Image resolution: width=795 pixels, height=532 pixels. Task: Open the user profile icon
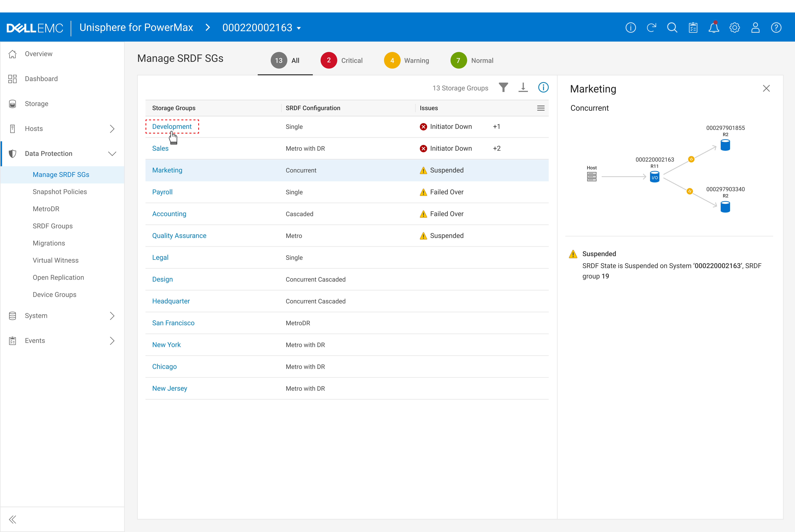[755, 28]
